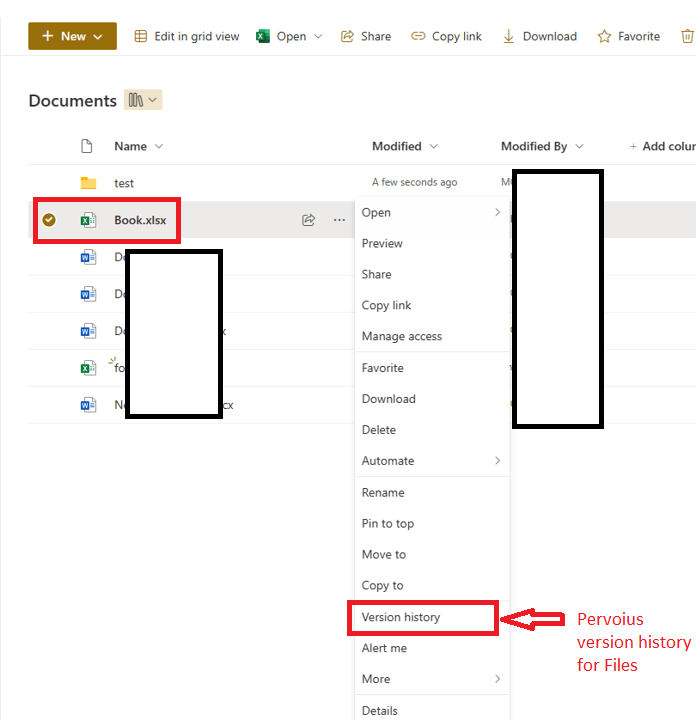The width and height of the screenshot is (696, 720).
Task: Click Share in the toolbar
Action: 366,36
